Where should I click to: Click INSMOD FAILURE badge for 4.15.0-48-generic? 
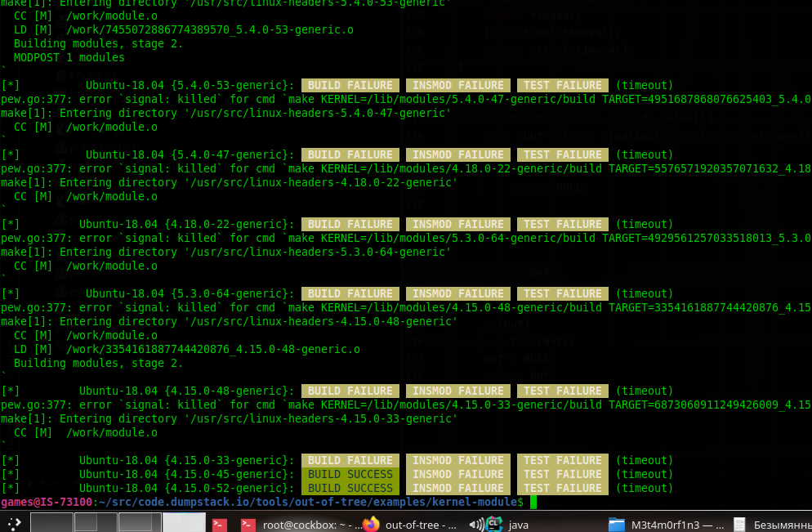pos(457,391)
